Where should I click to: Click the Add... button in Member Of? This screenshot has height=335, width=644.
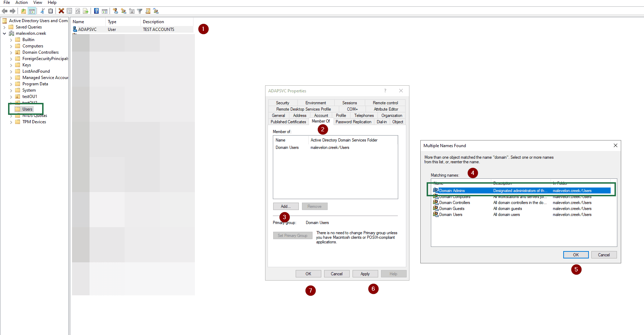(286, 206)
